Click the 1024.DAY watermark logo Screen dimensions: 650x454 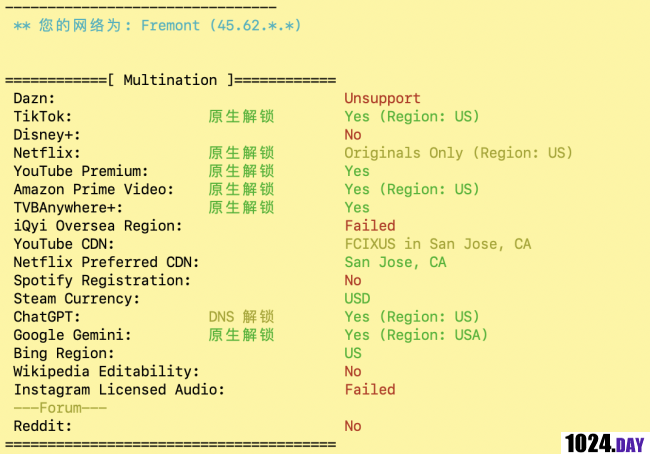pyautogui.click(x=605, y=443)
